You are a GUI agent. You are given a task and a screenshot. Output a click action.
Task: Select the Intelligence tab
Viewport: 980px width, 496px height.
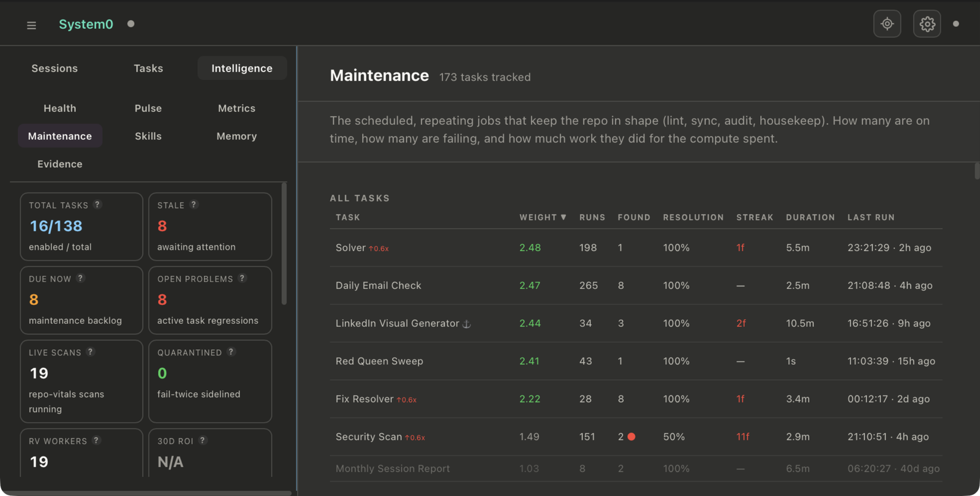click(242, 68)
